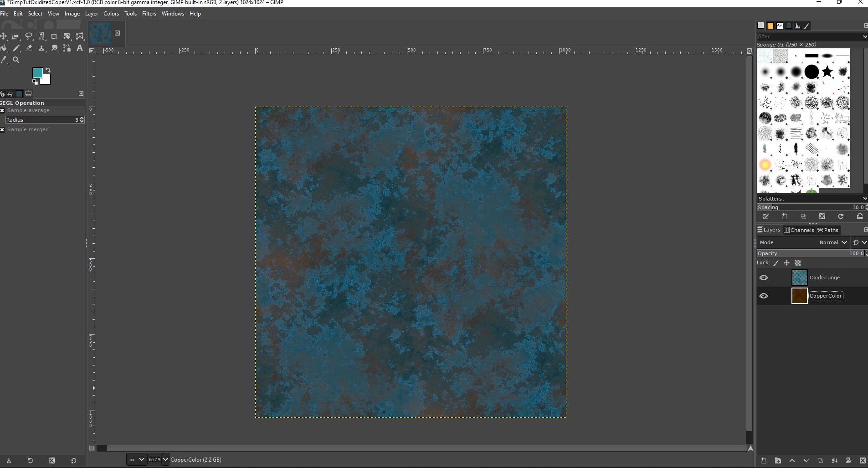
Task: Toggle the Sample average checkbox
Action: click(x=3, y=110)
